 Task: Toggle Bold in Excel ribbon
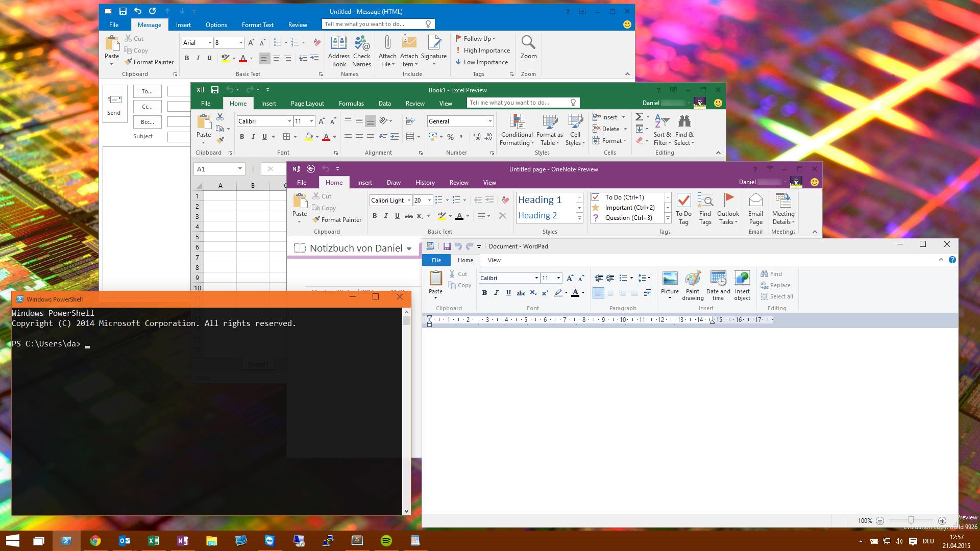point(242,137)
